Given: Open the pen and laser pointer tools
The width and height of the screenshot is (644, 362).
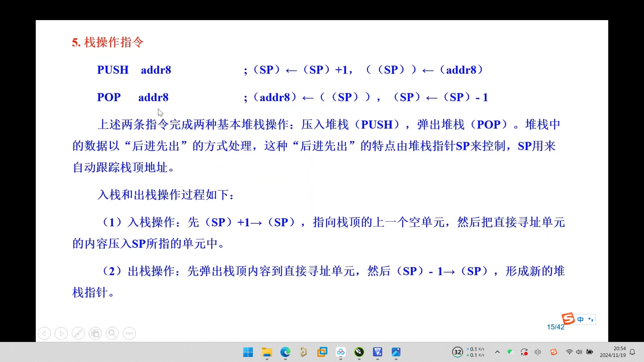Looking at the screenshot, I should (78, 334).
